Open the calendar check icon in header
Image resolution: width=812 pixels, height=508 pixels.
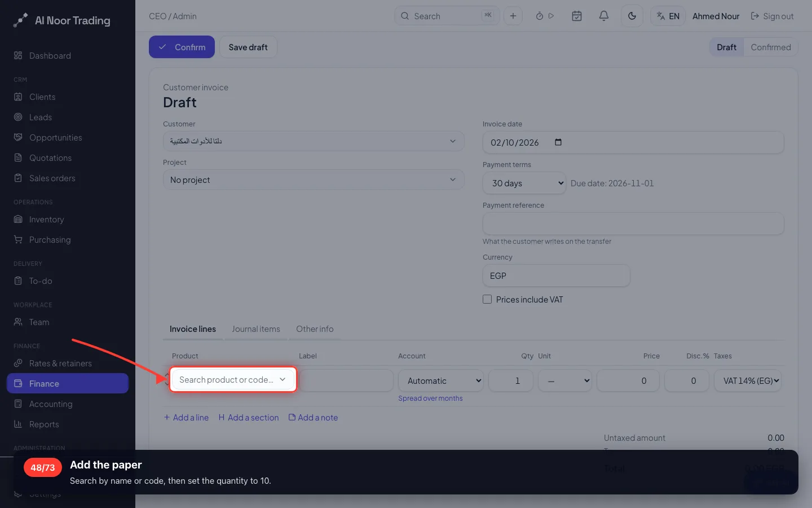pyautogui.click(x=577, y=16)
